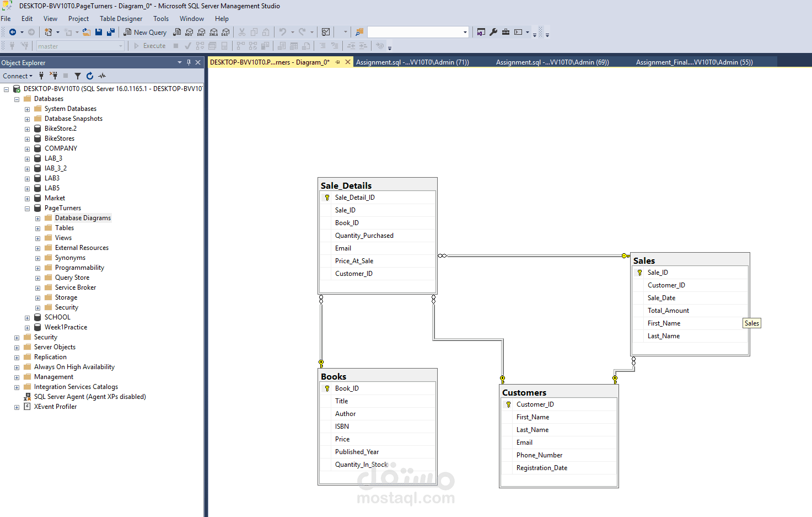Open a Database Engine Query via the icon
This screenshot has width=812, height=517.
[177, 32]
